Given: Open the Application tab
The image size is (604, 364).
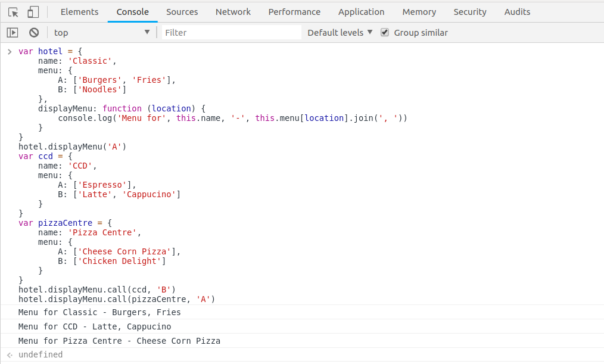Looking at the screenshot, I should coord(361,12).
